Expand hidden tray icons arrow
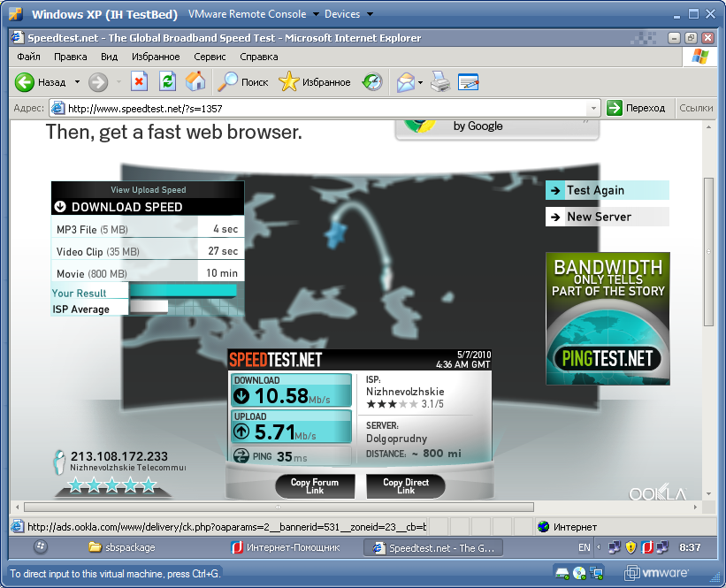 click(x=599, y=547)
